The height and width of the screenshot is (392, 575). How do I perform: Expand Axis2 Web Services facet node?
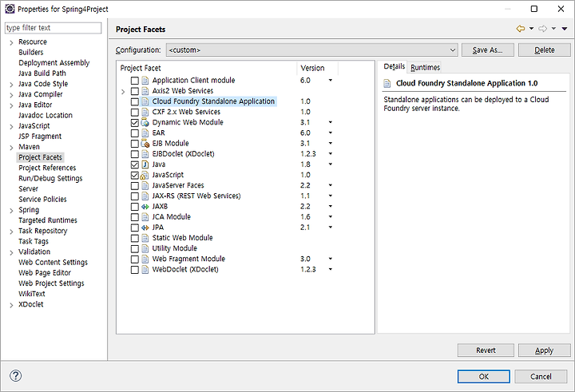123,91
